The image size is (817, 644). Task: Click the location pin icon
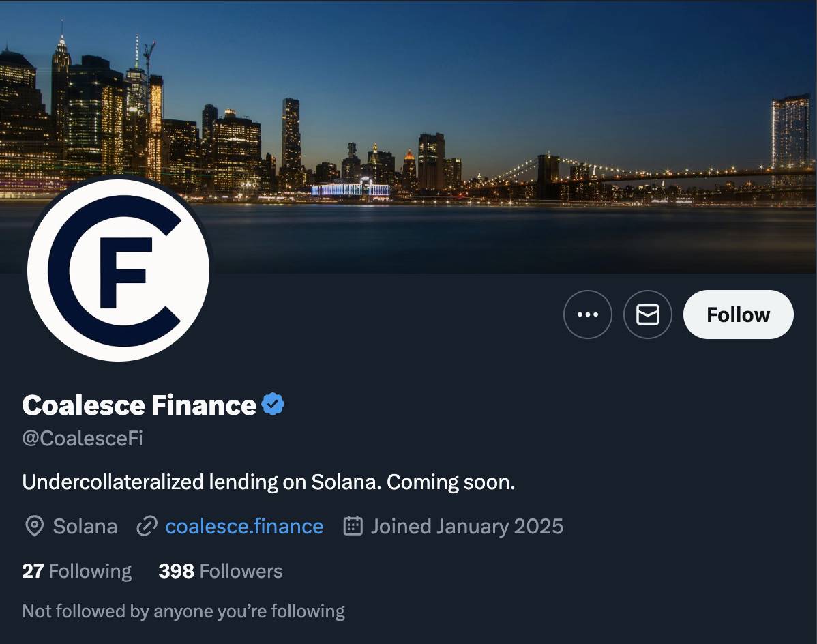pyautogui.click(x=33, y=527)
